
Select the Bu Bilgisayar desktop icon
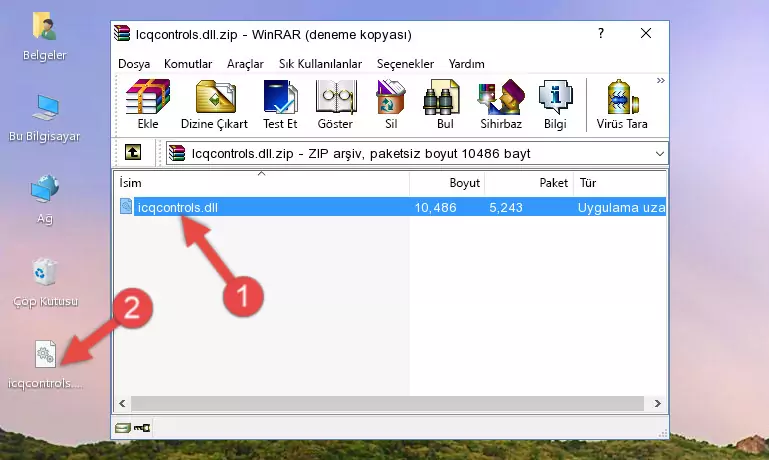(44, 118)
